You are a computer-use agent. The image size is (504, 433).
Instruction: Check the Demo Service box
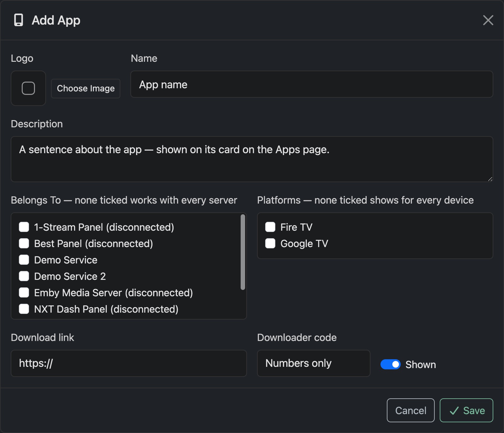(x=24, y=260)
